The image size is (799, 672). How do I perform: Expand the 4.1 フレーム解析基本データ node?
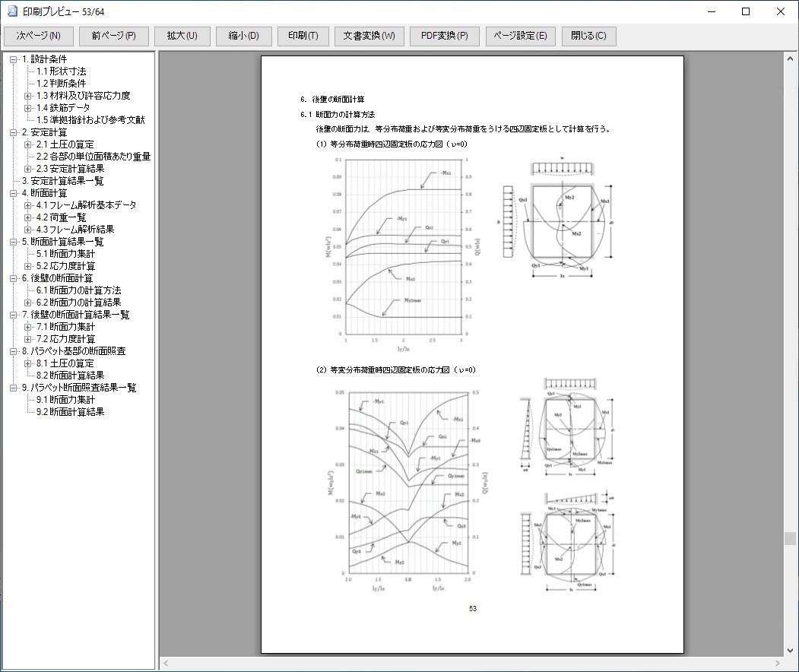coord(28,205)
